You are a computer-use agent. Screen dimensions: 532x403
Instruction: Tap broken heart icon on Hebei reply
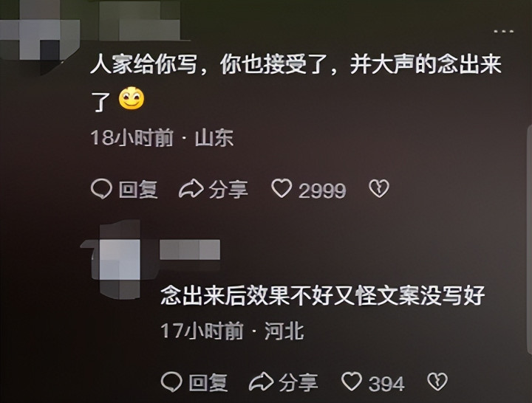(437, 382)
